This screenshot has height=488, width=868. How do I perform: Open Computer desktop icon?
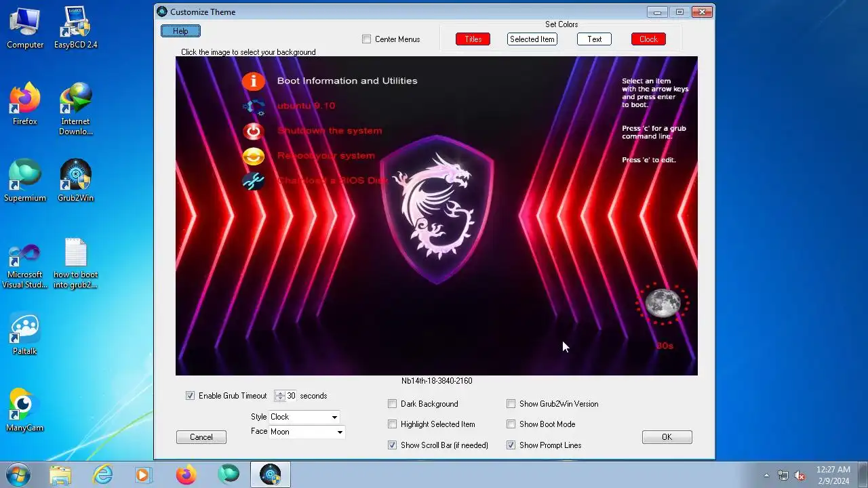coord(25,27)
